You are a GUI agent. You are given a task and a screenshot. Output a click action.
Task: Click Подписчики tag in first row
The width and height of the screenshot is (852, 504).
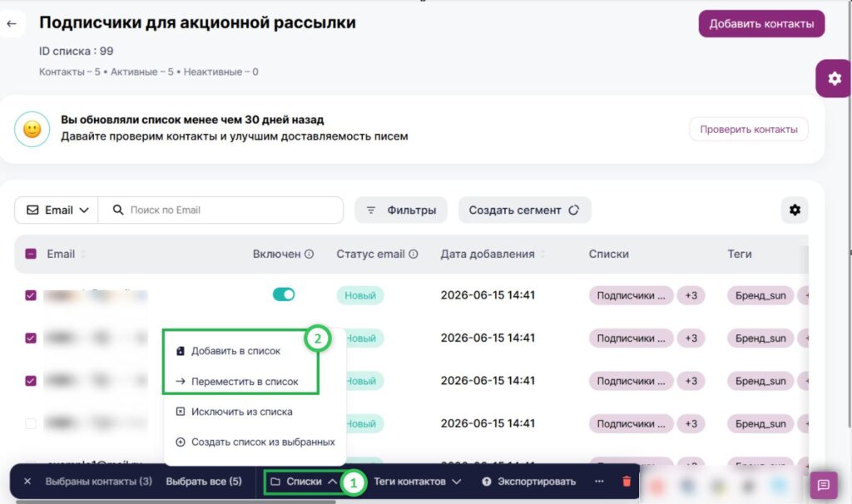(x=631, y=295)
